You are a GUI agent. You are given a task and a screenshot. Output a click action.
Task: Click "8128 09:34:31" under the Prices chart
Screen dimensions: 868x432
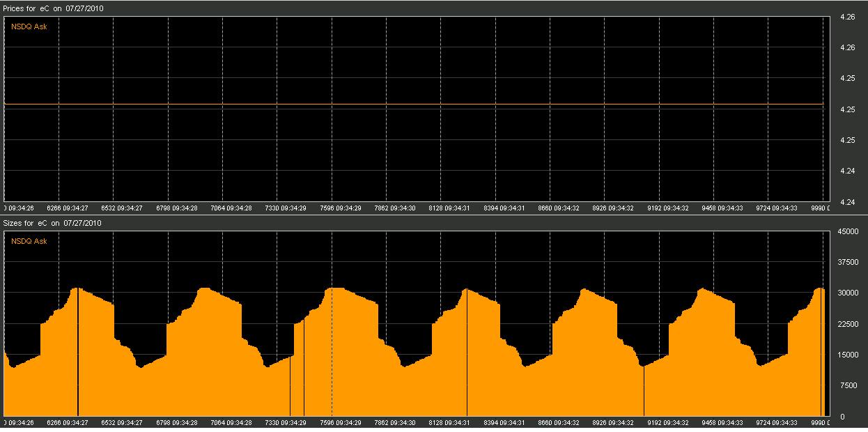(x=449, y=208)
